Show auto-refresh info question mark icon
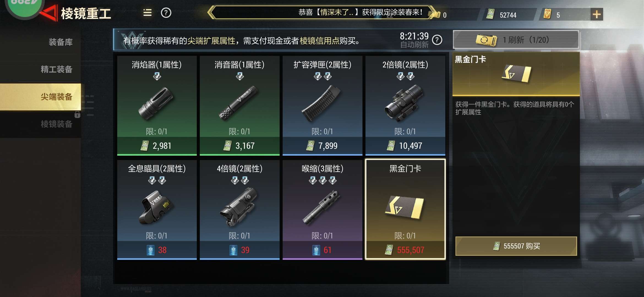This screenshot has height=297, width=644. pos(437,40)
